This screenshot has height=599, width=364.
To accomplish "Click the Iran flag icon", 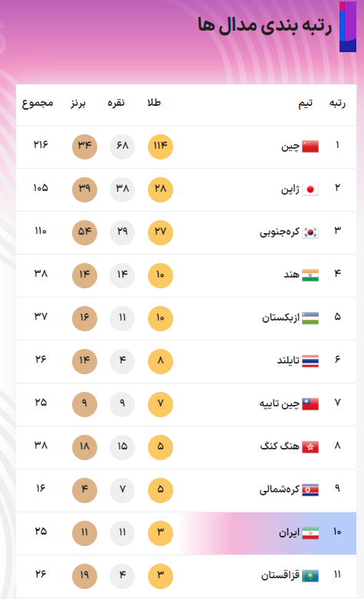I will click(x=310, y=533).
